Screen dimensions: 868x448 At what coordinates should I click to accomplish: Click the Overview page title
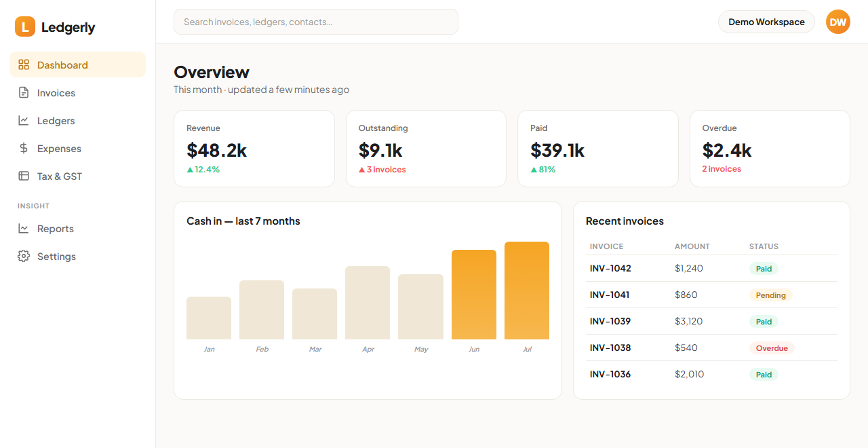tap(212, 72)
